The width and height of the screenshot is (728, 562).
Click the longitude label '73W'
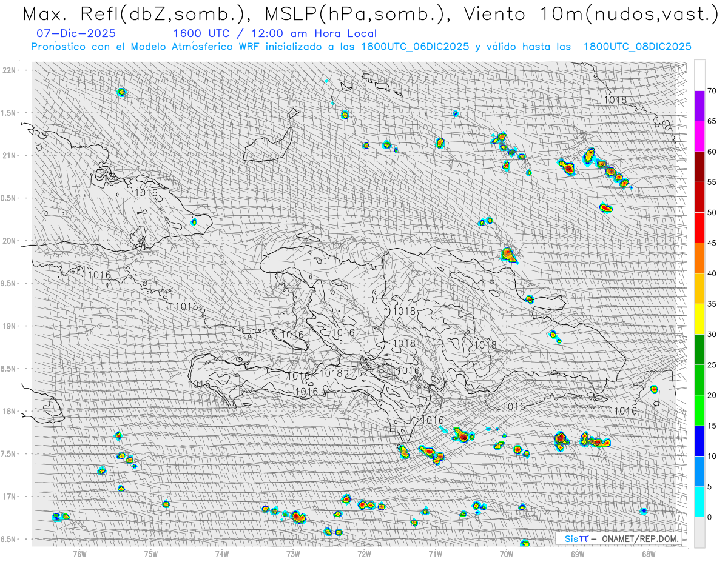pos(293,553)
